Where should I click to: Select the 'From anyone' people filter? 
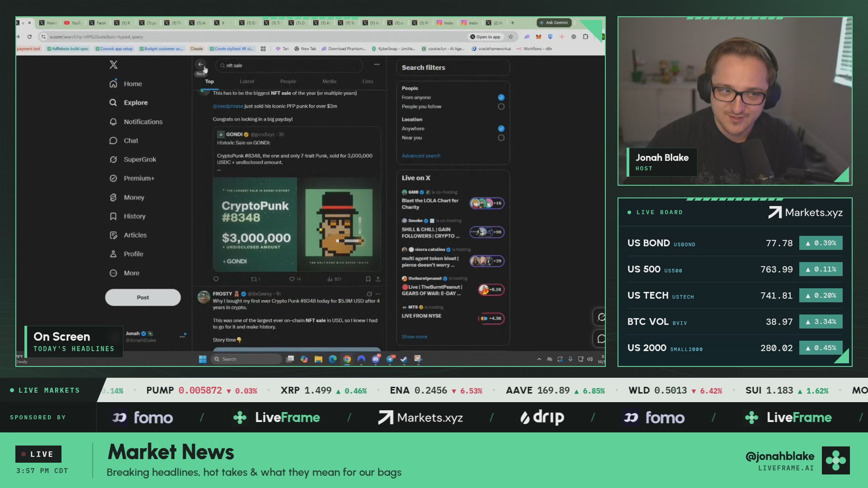click(x=501, y=98)
